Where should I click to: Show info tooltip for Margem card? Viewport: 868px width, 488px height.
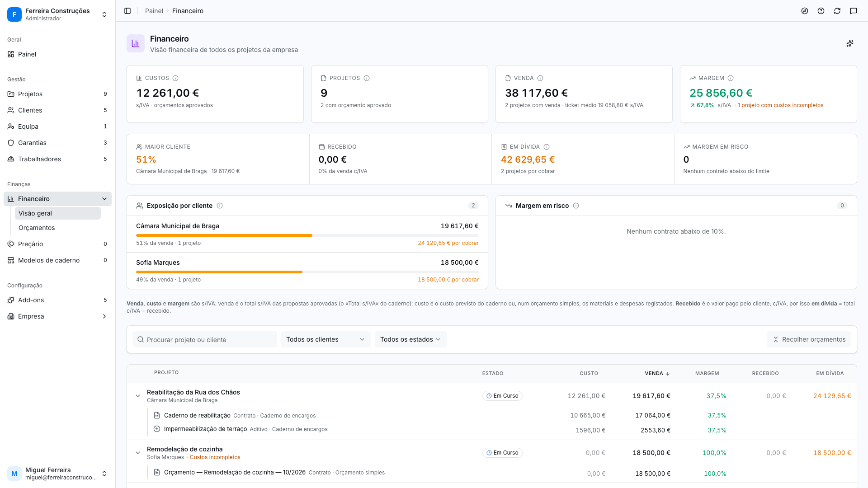[x=731, y=78]
